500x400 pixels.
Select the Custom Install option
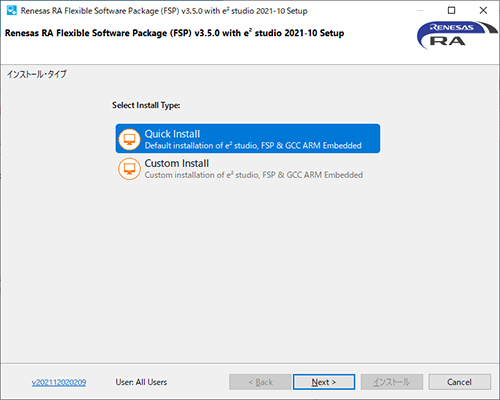click(x=248, y=169)
